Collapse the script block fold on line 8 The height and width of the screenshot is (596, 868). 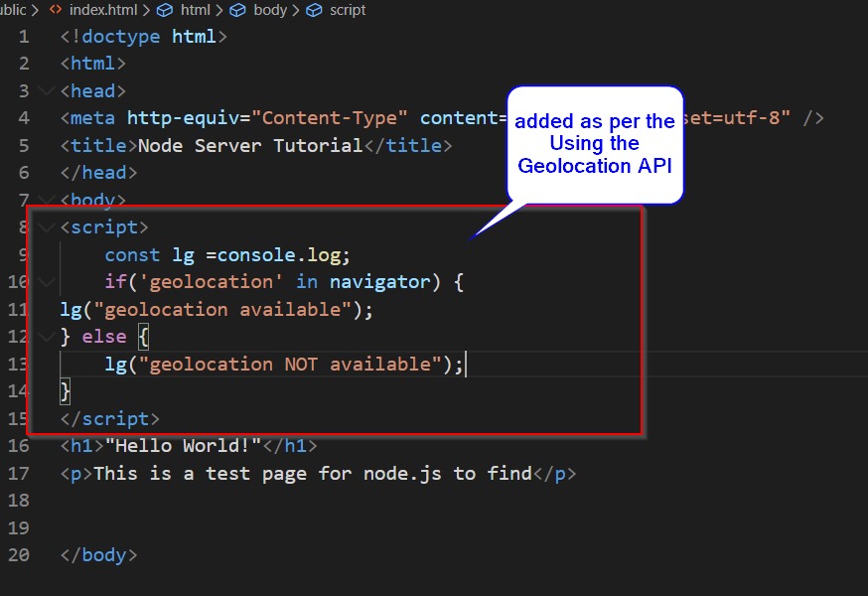pyautogui.click(x=46, y=227)
